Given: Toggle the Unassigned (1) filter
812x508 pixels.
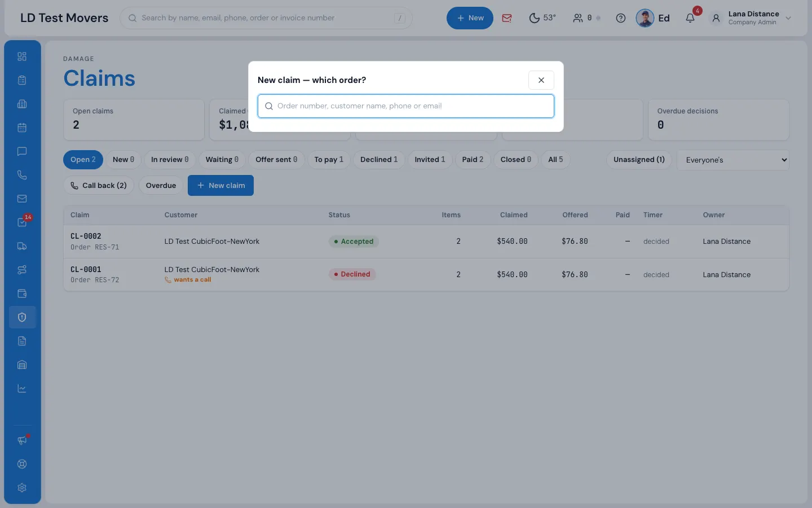Looking at the screenshot, I should click(639, 160).
